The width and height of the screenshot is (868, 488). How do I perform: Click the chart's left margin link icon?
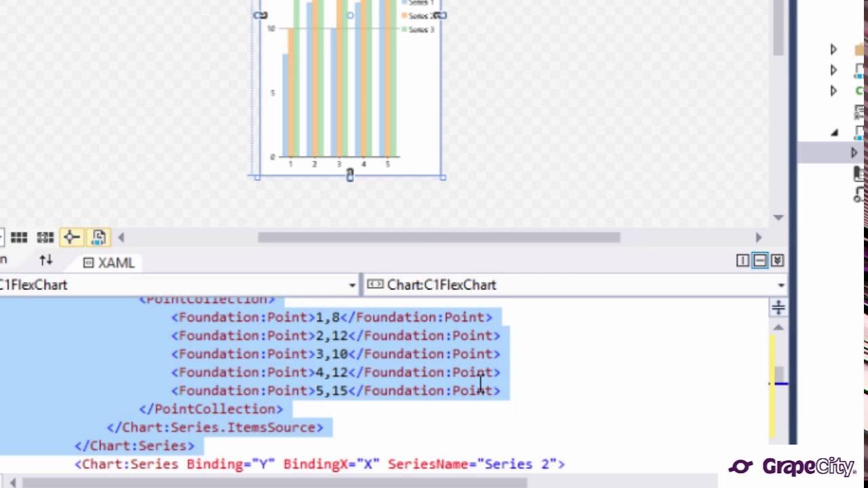click(x=260, y=15)
